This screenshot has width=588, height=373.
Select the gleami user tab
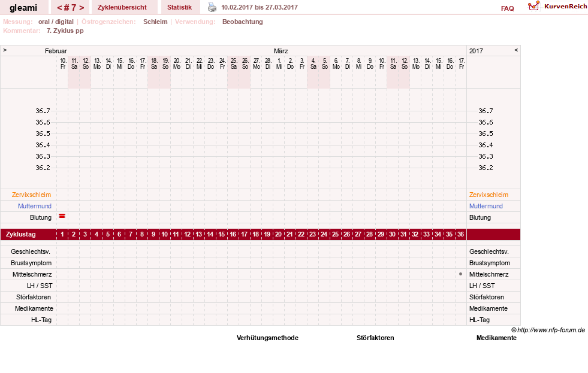(x=23, y=8)
